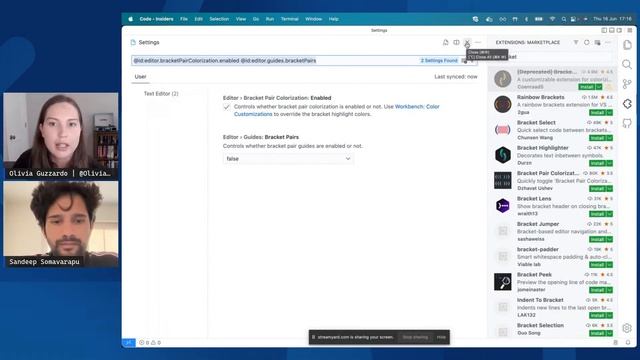
Task: Open Bracket Pairs guides dropdown
Action: click(x=288, y=158)
